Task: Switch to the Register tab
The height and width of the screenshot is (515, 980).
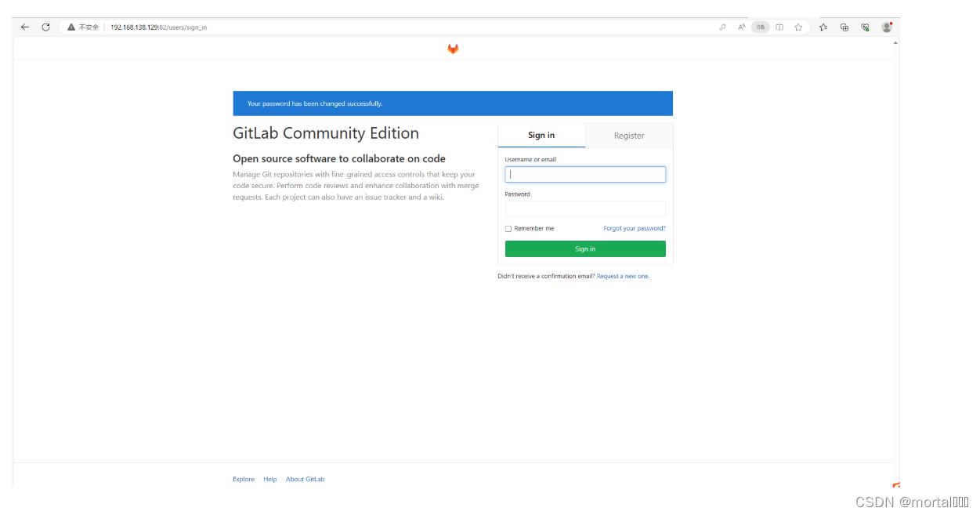Action: point(629,136)
